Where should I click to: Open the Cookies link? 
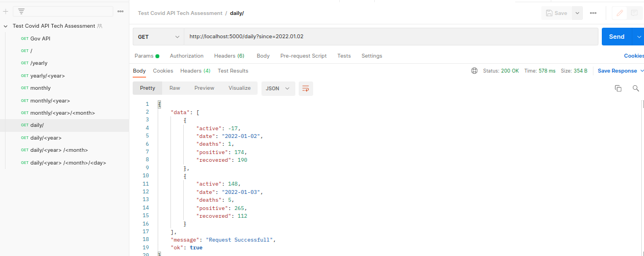(634, 56)
